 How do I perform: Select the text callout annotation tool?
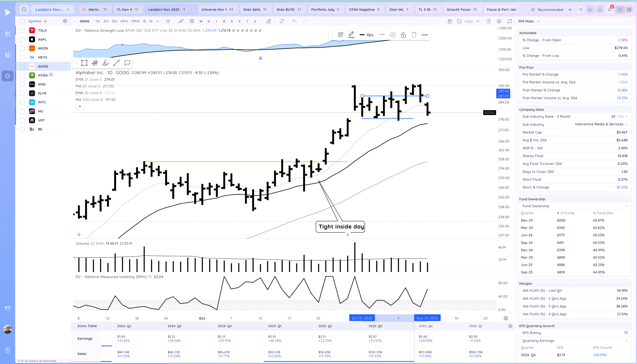click(x=127, y=63)
